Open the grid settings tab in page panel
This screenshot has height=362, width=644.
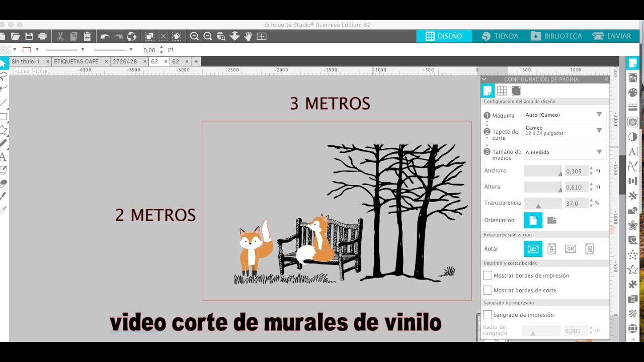click(x=502, y=90)
